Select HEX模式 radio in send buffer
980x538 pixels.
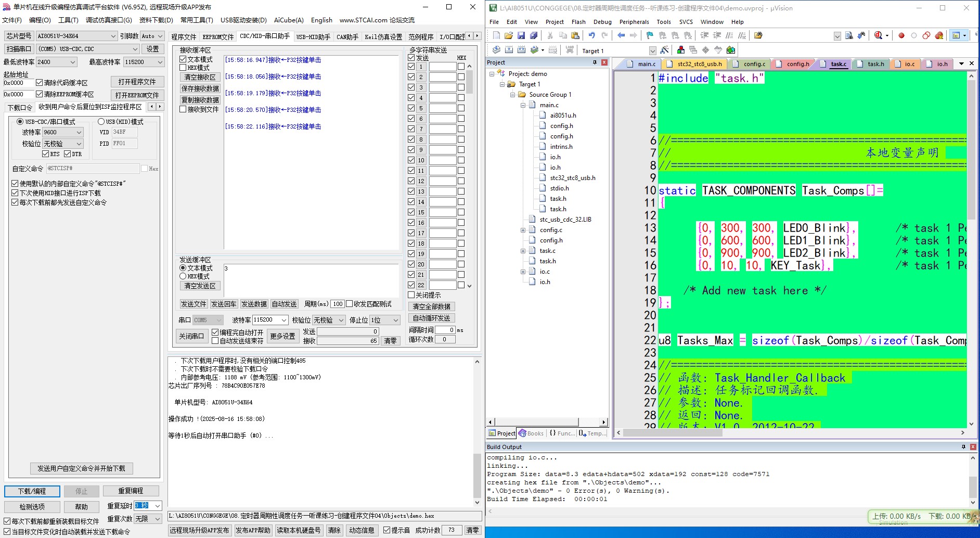click(x=183, y=276)
